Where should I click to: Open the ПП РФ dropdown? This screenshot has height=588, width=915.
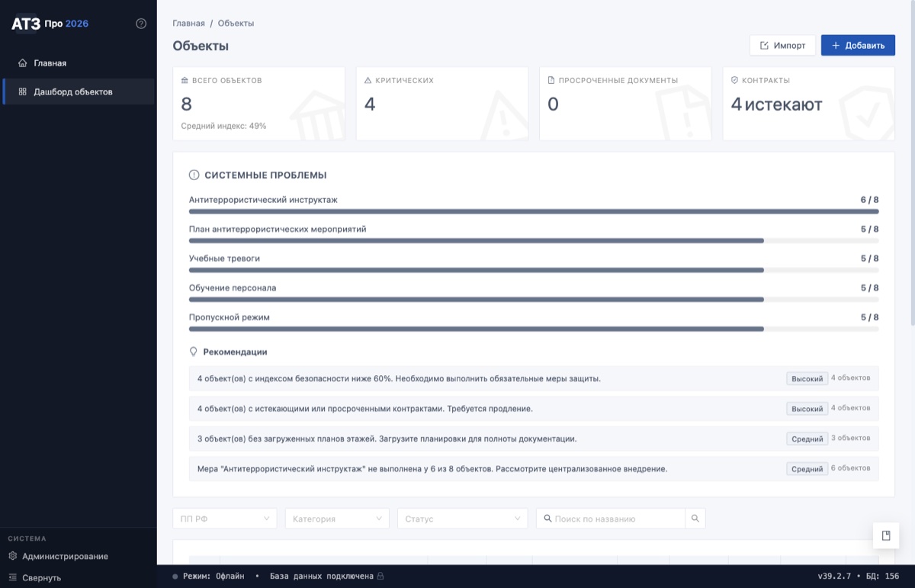tap(224, 518)
